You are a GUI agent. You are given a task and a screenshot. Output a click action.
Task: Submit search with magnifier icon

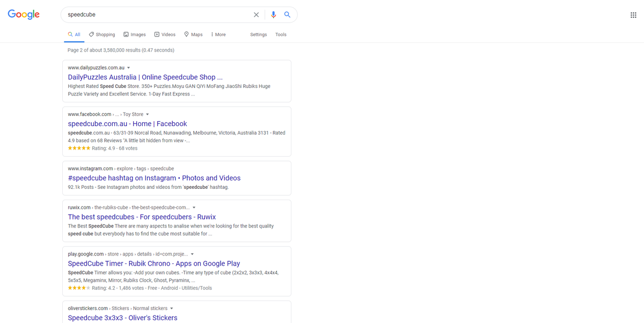tap(287, 14)
